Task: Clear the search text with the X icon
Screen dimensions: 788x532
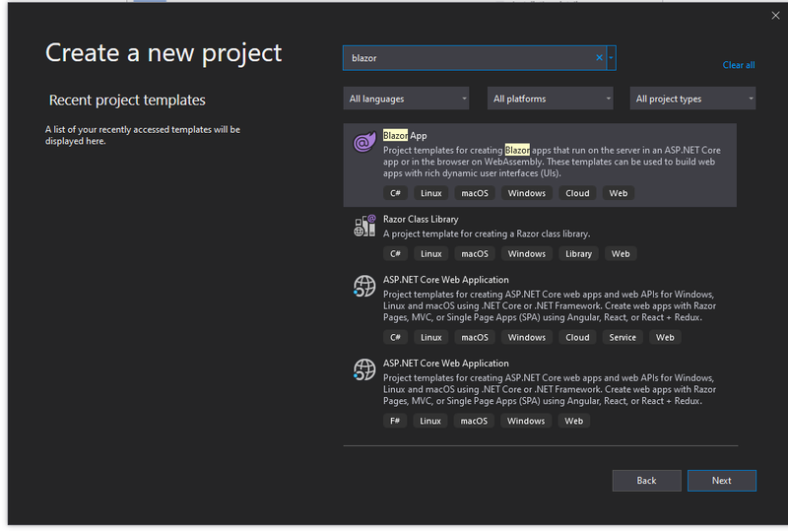Action: tap(599, 58)
